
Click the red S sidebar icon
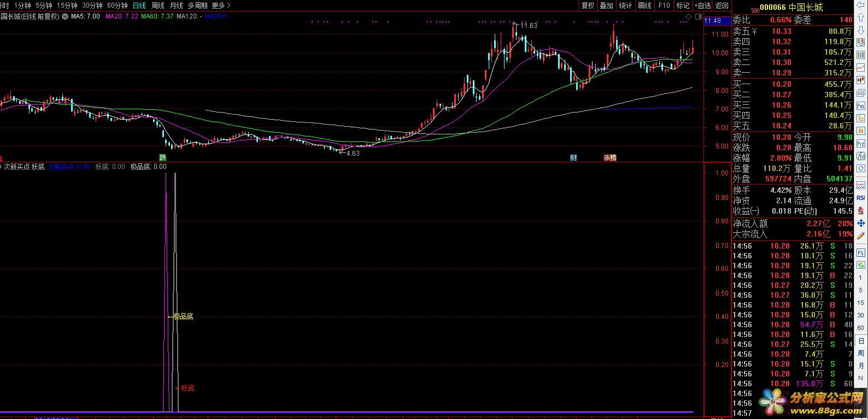pos(860,210)
